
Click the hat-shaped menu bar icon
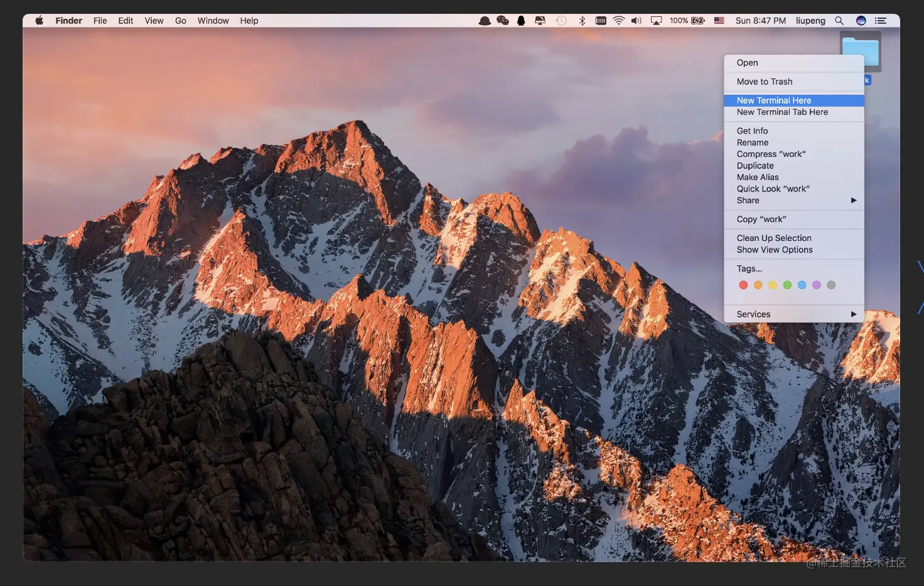(485, 21)
